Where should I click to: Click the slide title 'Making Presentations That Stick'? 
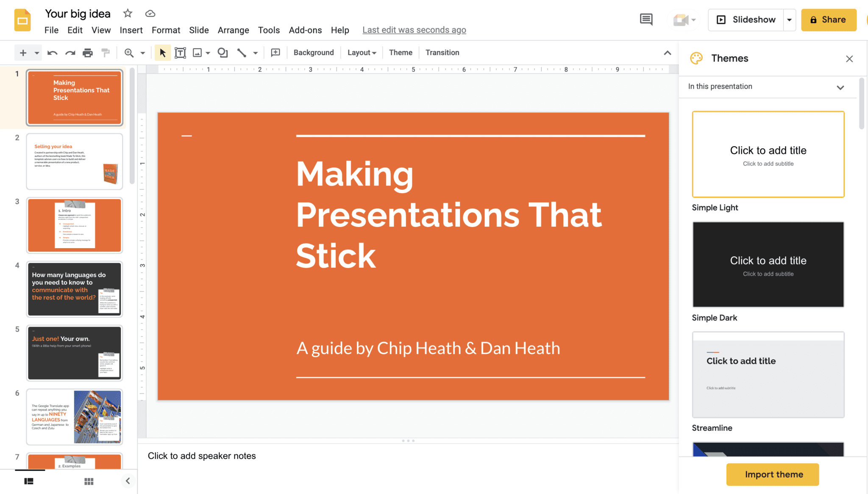pyautogui.click(x=449, y=214)
